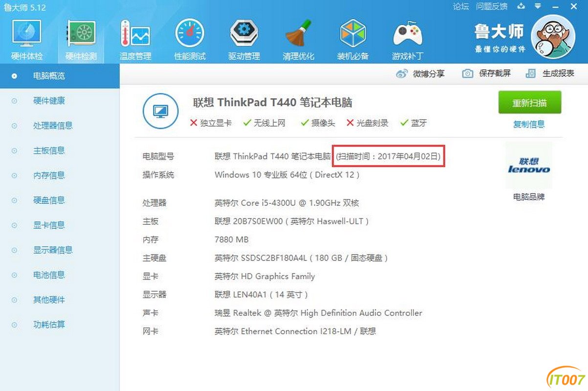
Task: Open the title bar dropdown menu arrow
Action: [x=538, y=6]
